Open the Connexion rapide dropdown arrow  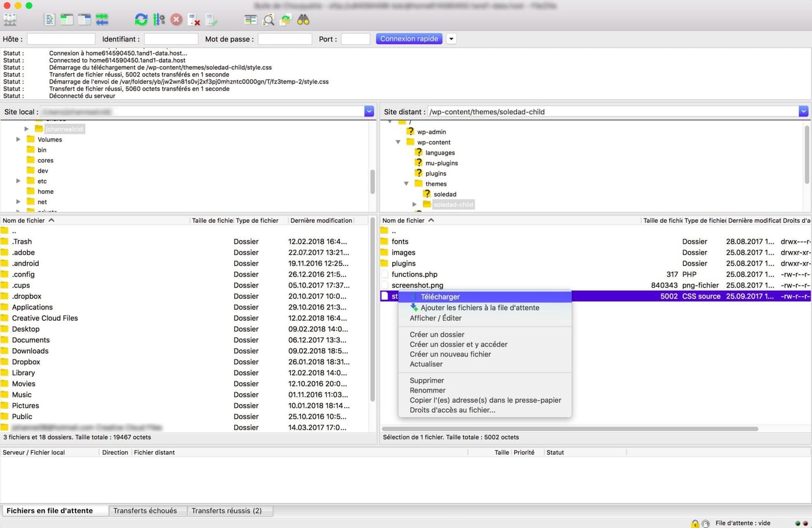[x=451, y=38]
